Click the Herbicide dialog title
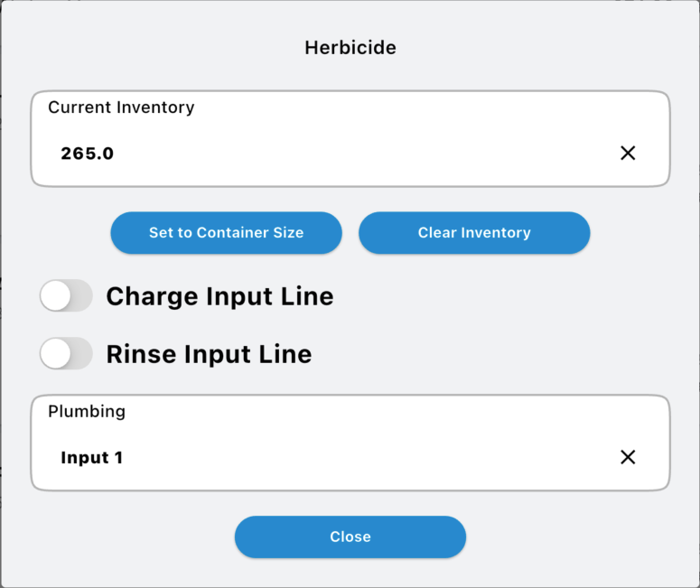The image size is (700, 588). pos(350,48)
